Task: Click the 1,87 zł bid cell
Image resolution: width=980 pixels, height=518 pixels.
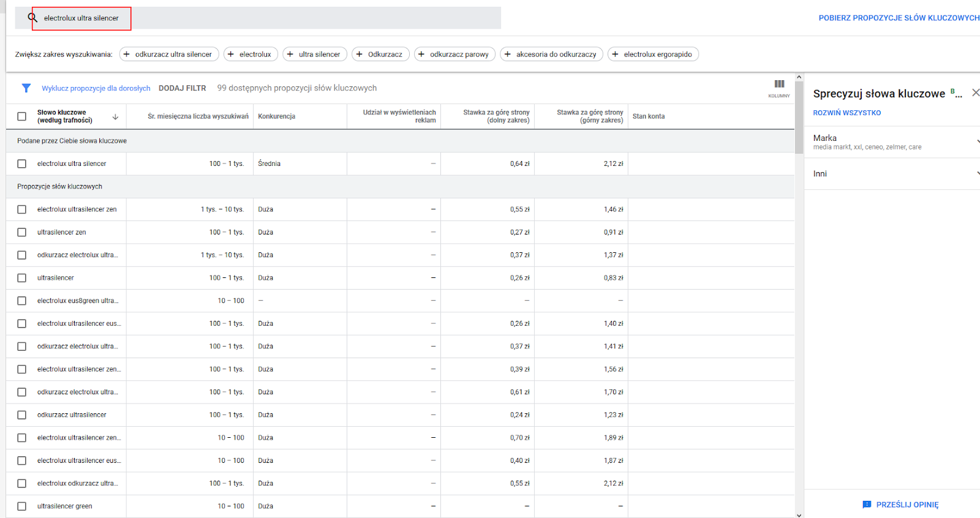Action: click(614, 460)
